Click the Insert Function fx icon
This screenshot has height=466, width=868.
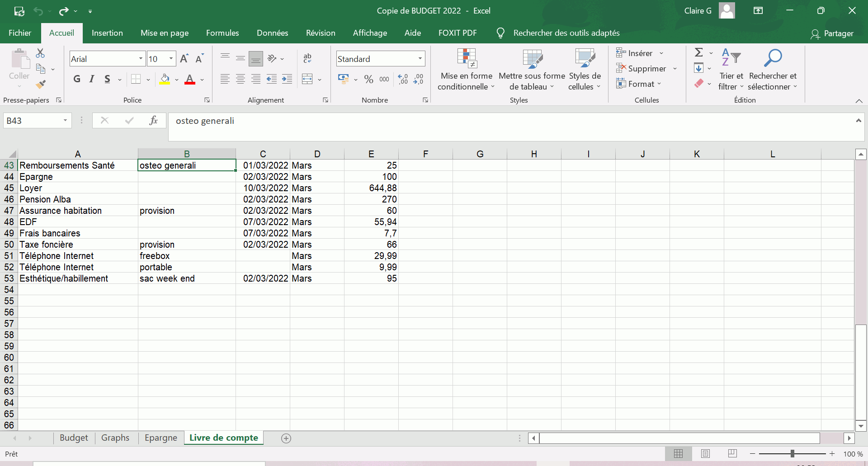pos(153,120)
